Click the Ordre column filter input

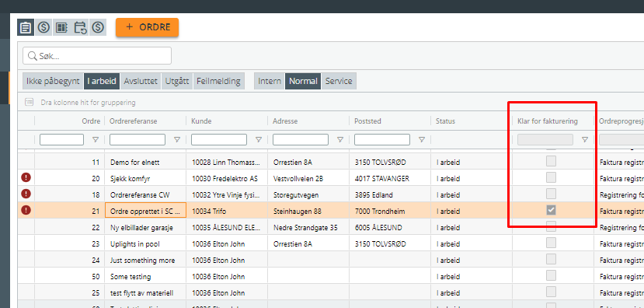(61, 140)
